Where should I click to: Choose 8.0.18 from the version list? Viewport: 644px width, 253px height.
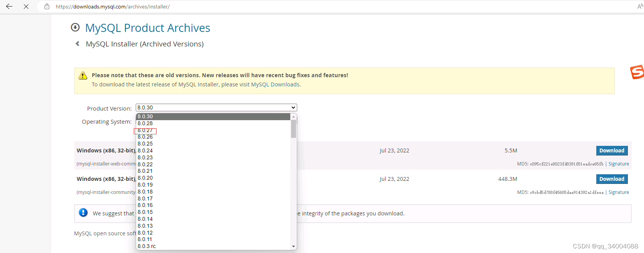[x=213, y=192]
